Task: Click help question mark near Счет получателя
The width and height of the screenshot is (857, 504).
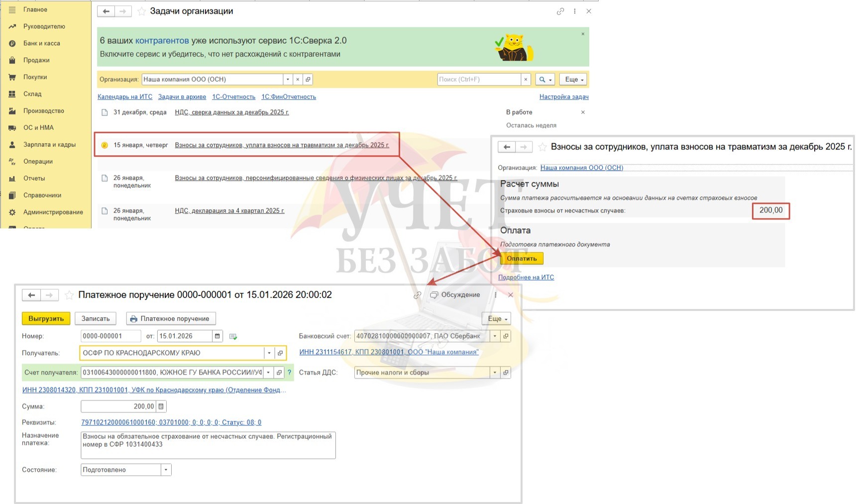Action: [x=289, y=373]
